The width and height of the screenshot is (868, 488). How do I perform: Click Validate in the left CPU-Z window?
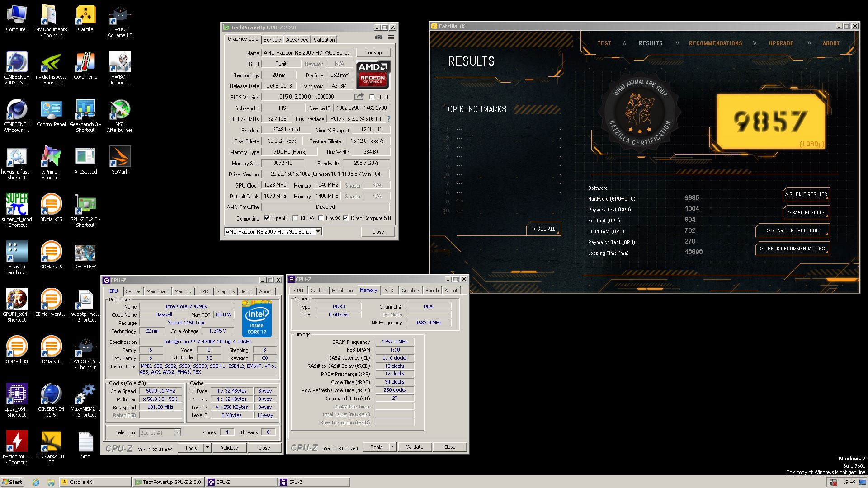[x=229, y=448]
